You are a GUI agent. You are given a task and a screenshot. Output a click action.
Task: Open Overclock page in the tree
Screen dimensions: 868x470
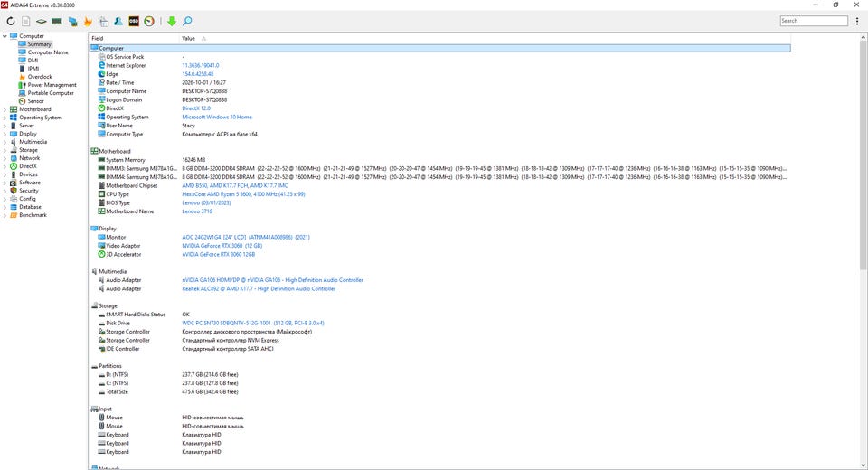[x=40, y=77]
